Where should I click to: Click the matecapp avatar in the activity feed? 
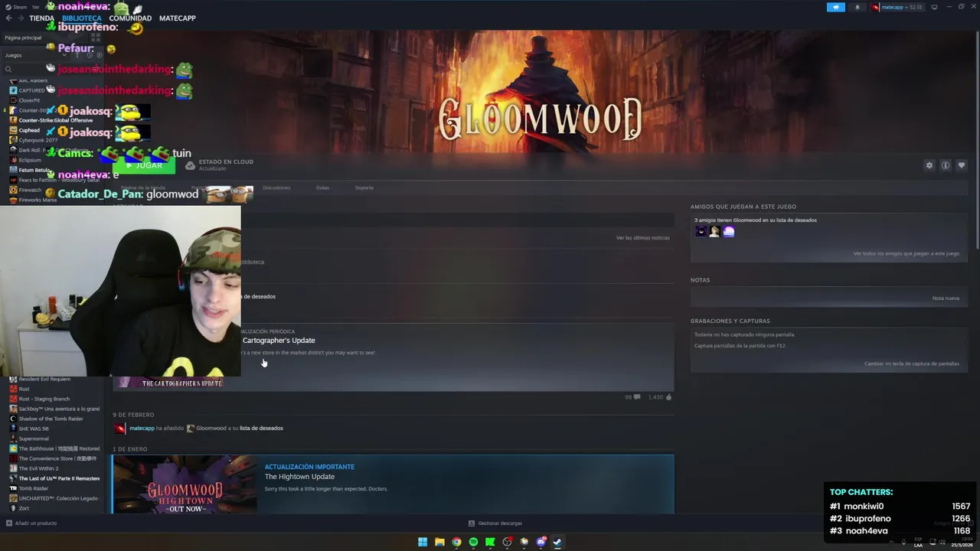click(119, 429)
